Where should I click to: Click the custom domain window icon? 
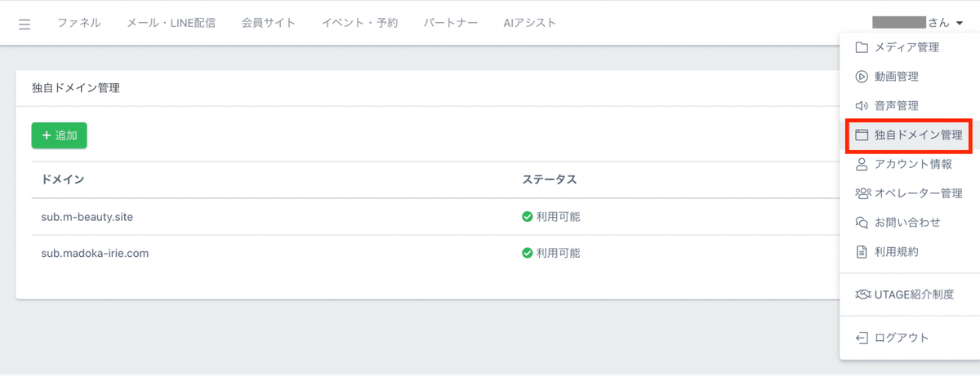click(861, 135)
